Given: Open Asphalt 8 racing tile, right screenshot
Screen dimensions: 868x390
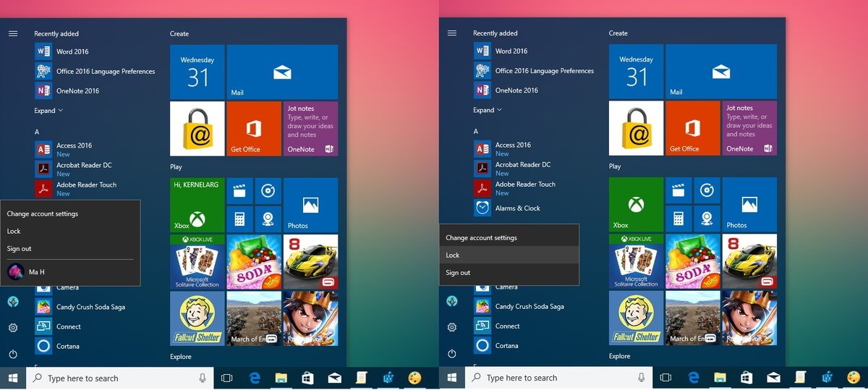Looking at the screenshot, I should coord(749,260).
